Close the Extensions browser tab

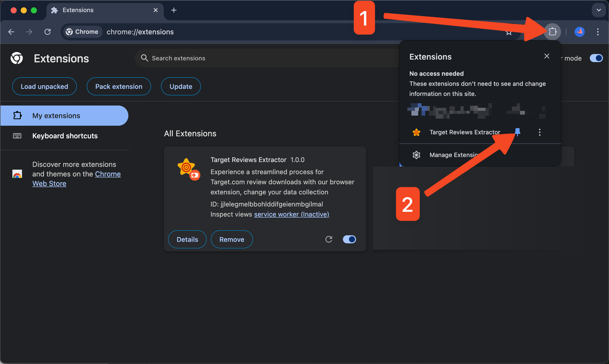click(156, 10)
